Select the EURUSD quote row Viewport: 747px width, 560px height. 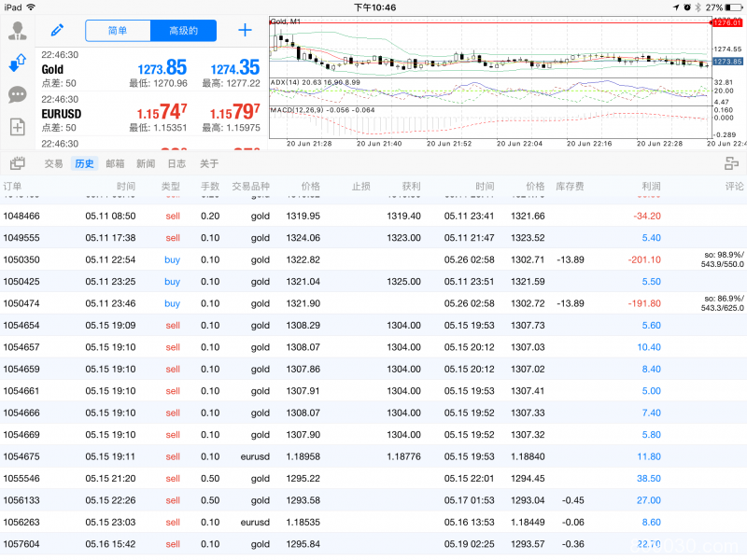point(151,114)
